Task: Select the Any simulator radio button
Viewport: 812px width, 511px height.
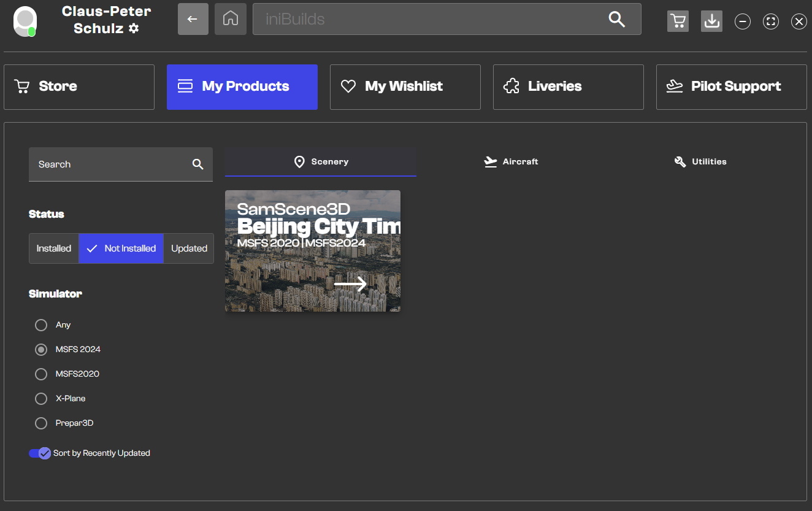Action: 41,325
